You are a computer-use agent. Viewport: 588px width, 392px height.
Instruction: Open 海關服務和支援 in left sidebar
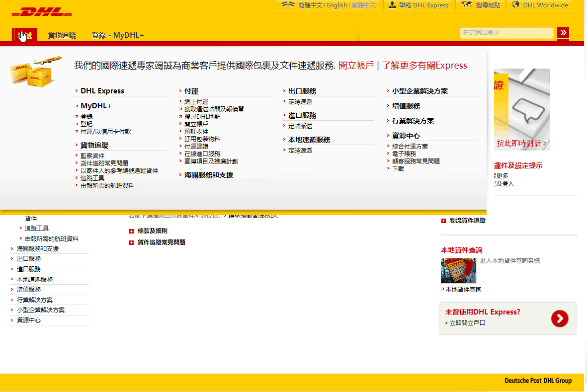click(38, 249)
